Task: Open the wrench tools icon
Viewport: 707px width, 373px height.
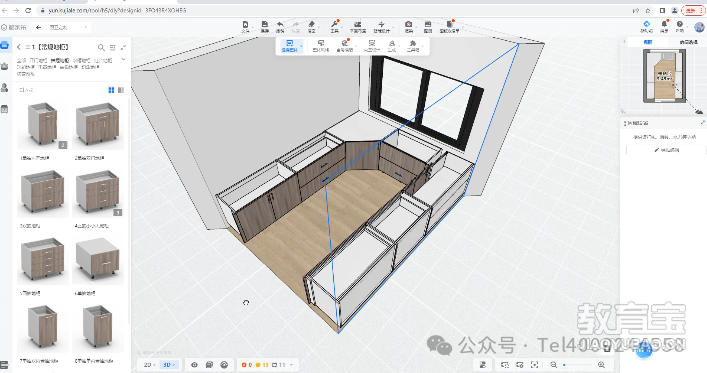Action: [x=334, y=24]
